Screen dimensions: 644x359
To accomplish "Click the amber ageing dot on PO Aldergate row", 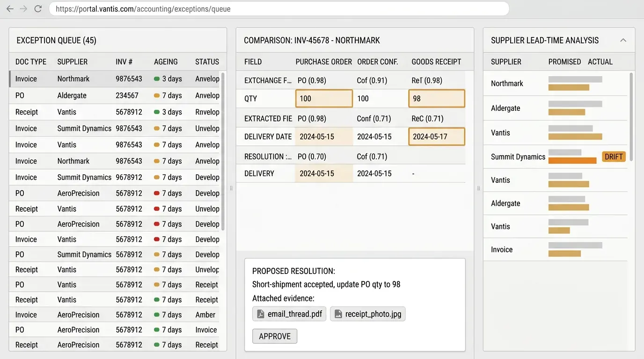I will pos(157,95).
